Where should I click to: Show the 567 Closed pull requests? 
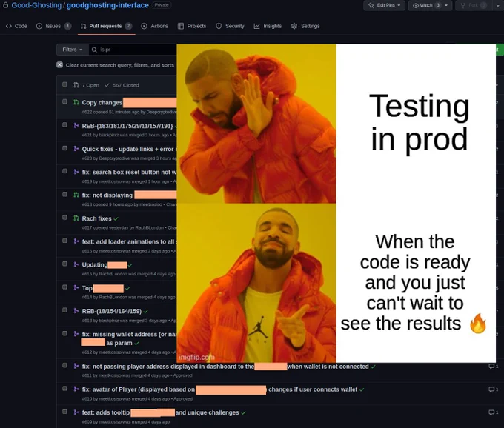[x=122, y=85]
